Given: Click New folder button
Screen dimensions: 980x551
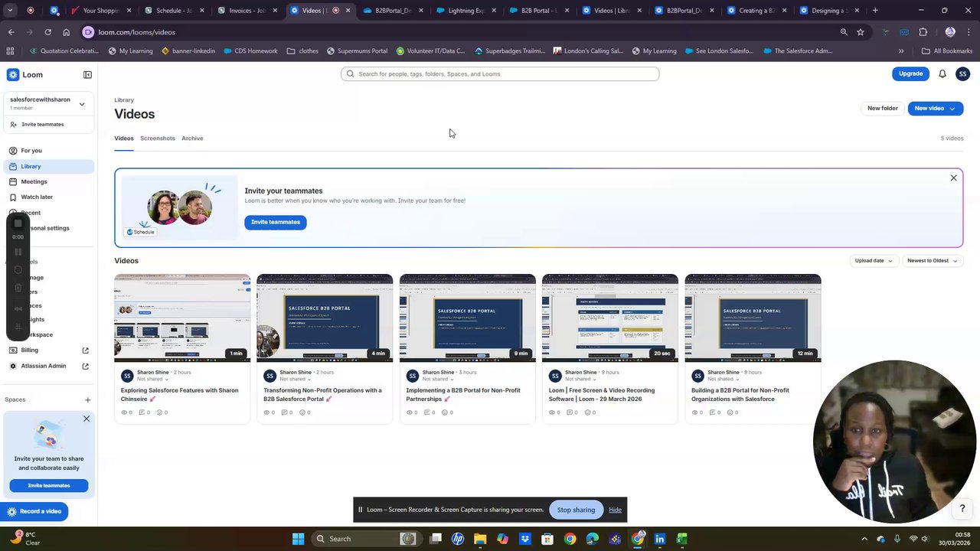Looking at the screenshot, I should point(882,109).
